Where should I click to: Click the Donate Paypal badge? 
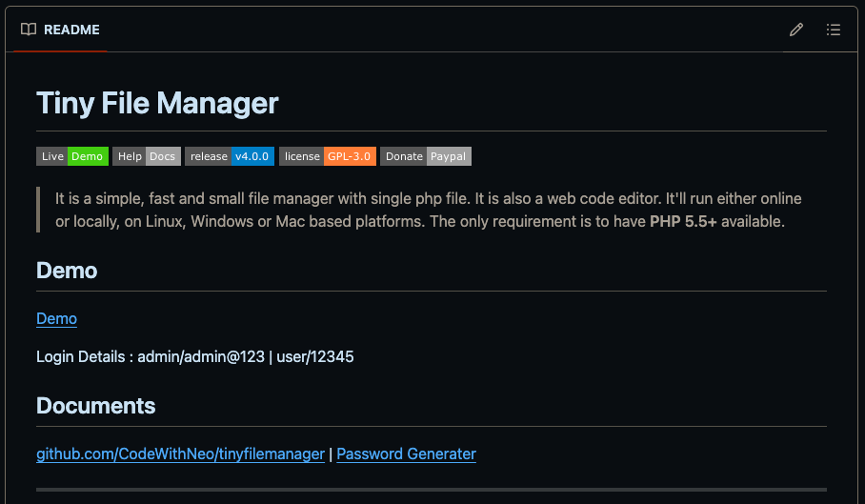(x=426, y=156)
